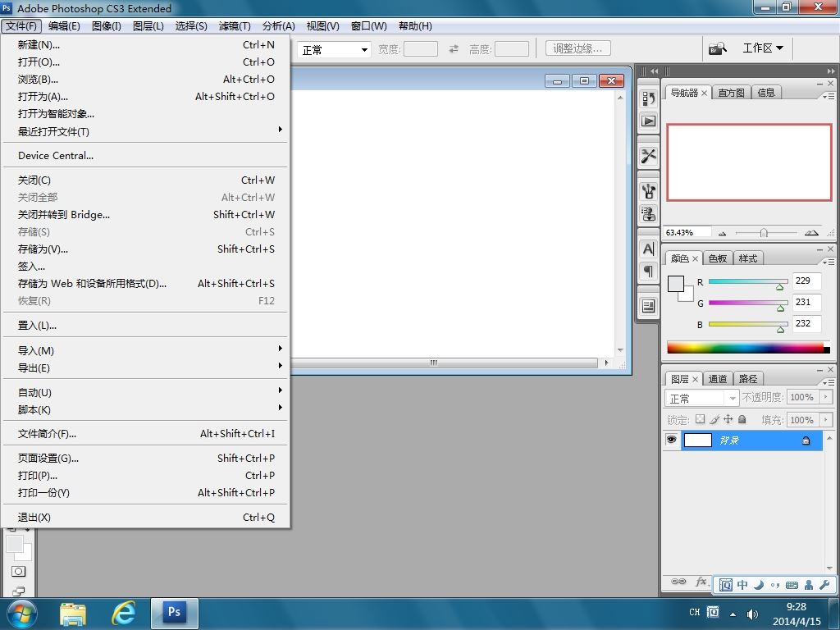Open the Paragraph panel pilcrow icon

648,271
